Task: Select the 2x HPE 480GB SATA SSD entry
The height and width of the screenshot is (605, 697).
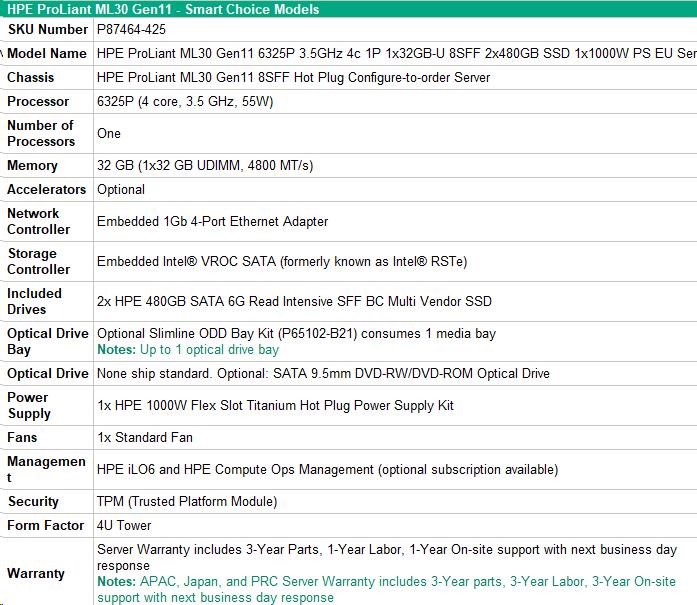Action: [x=294, y=302]
